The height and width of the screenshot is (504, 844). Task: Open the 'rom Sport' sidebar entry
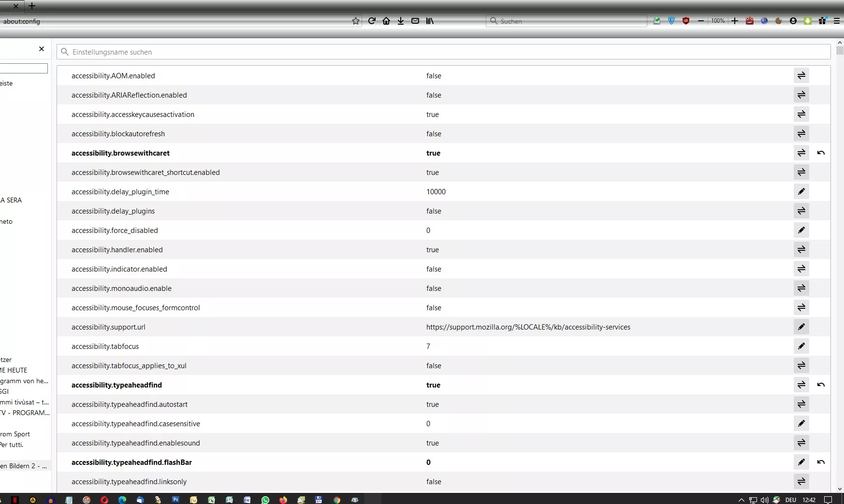(15, 434)
